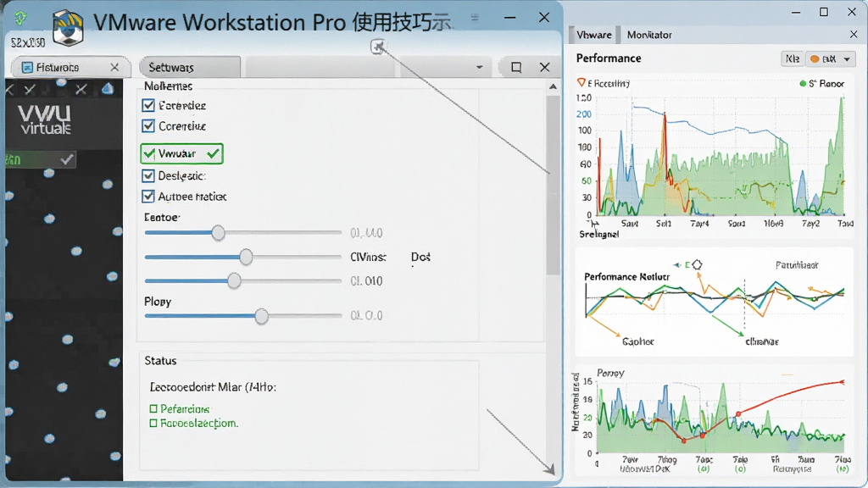Click the scroll-up arrow of settings scrollbar
Viewport: 868px width, 488px height.
pyautogui.click(x=553, y=86)
